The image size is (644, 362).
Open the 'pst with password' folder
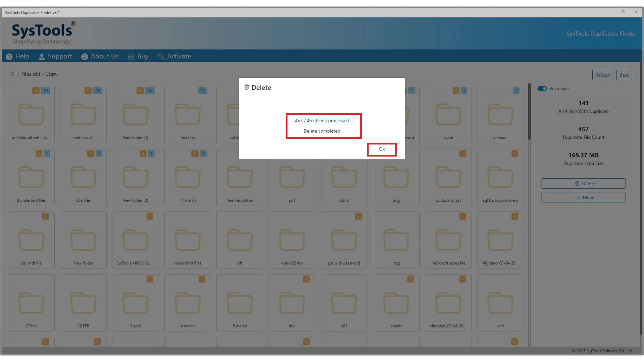tap(344, 240)
